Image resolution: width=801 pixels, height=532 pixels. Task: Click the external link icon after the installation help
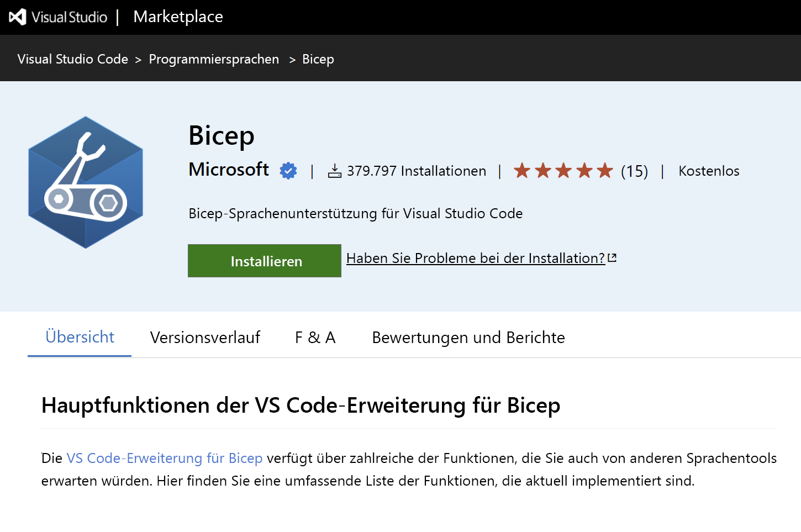coord(612,257)
